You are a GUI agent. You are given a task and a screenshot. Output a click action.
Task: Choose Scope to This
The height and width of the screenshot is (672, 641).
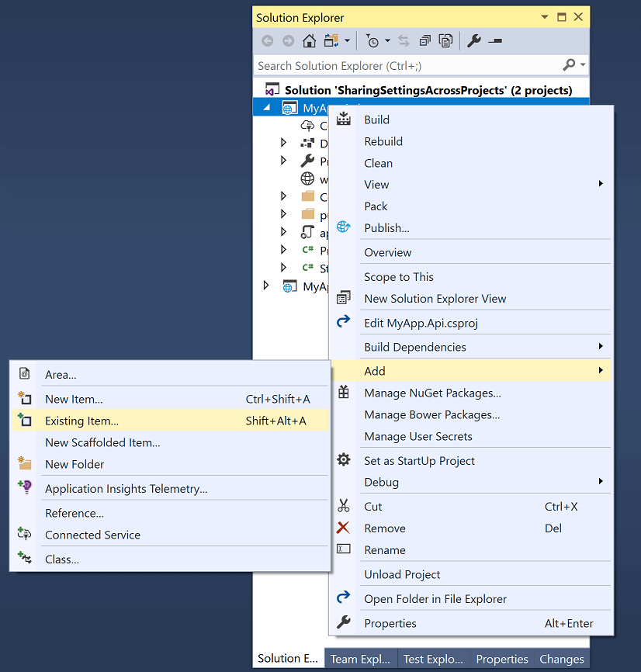coord(471,277)
